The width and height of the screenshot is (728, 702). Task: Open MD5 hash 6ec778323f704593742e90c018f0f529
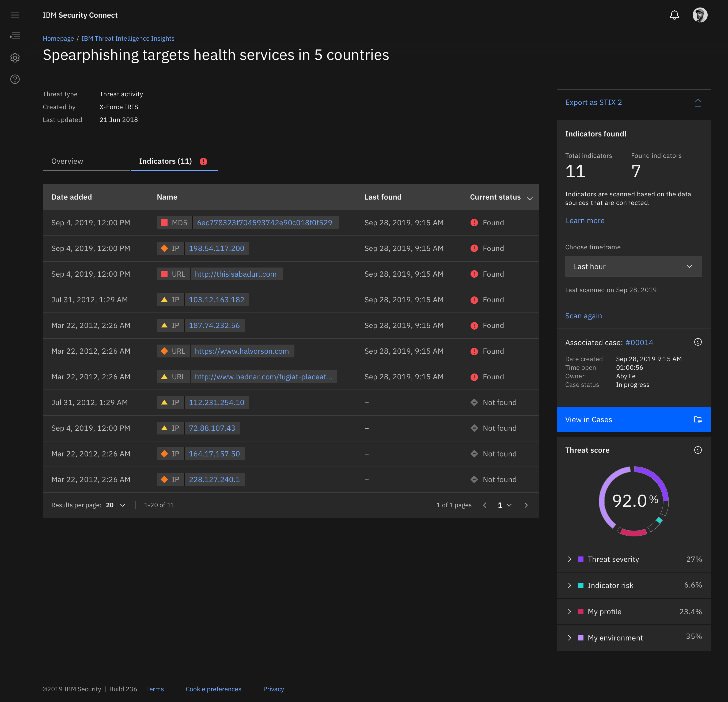click(264, 223)
